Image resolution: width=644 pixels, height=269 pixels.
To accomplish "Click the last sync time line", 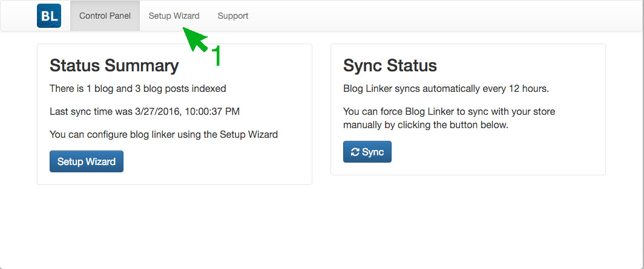I will [145, 111].
